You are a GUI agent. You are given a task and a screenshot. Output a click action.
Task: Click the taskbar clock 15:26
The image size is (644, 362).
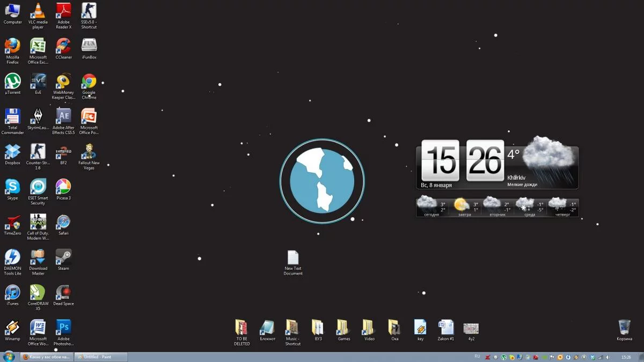pyautogui.click(x=626, y=357)
